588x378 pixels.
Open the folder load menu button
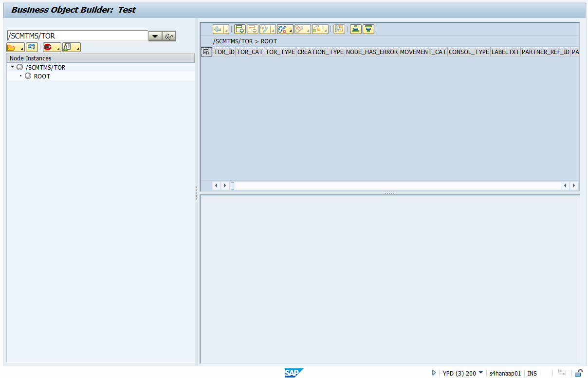tap(15, 47)
